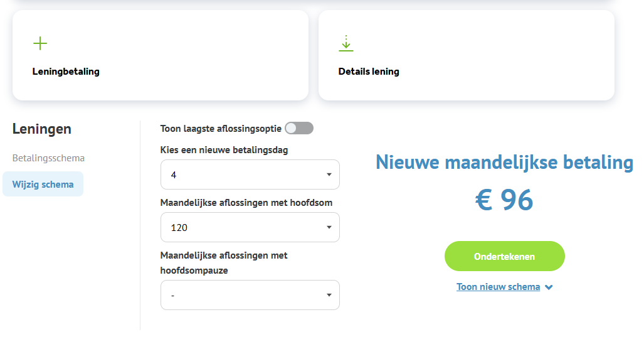This screenshot has height=354, width=644.
Task: Select the Wijzig schema sidebar item
Action: [43, 185]
